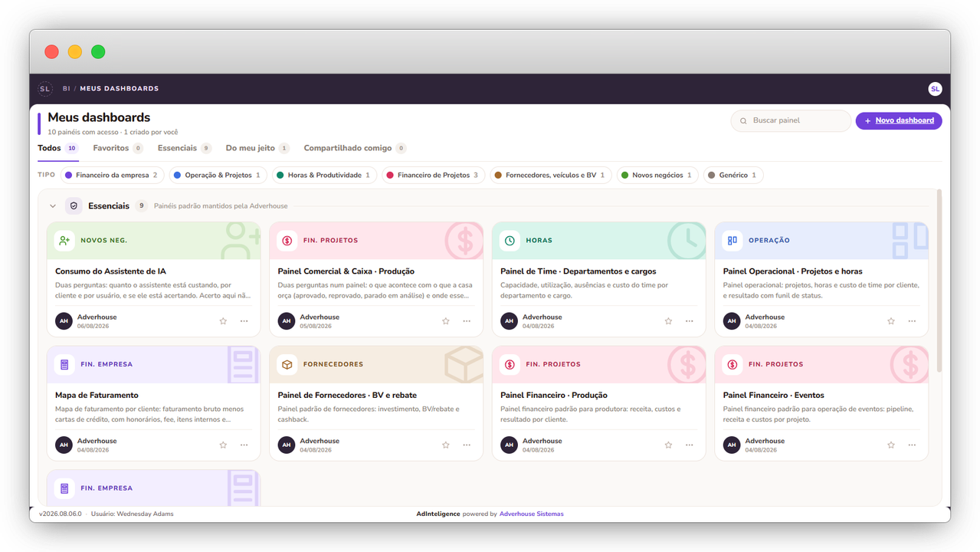This screenshot has width=980, height=552.
Task: Filter by Financeiro de Projetos type
Action: 433,176
